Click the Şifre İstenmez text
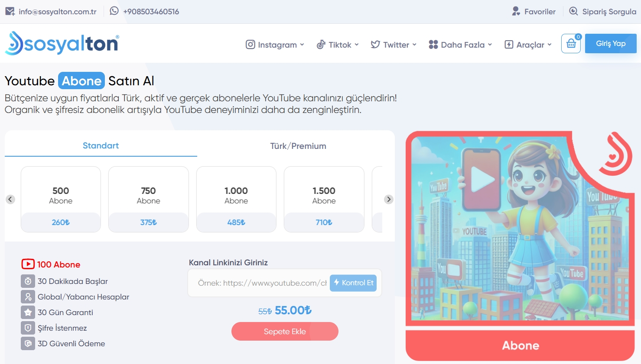The image size is (641, 364). (62, 328)
